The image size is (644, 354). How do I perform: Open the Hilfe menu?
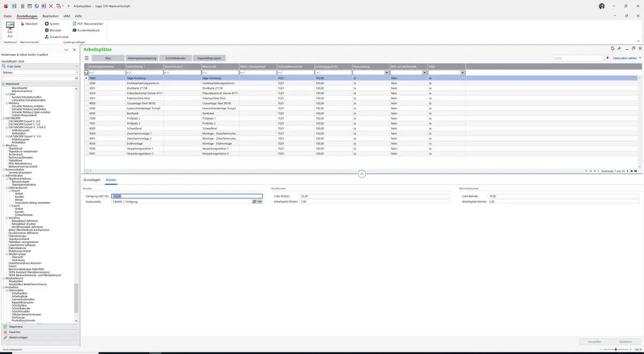tap(78, 16)
